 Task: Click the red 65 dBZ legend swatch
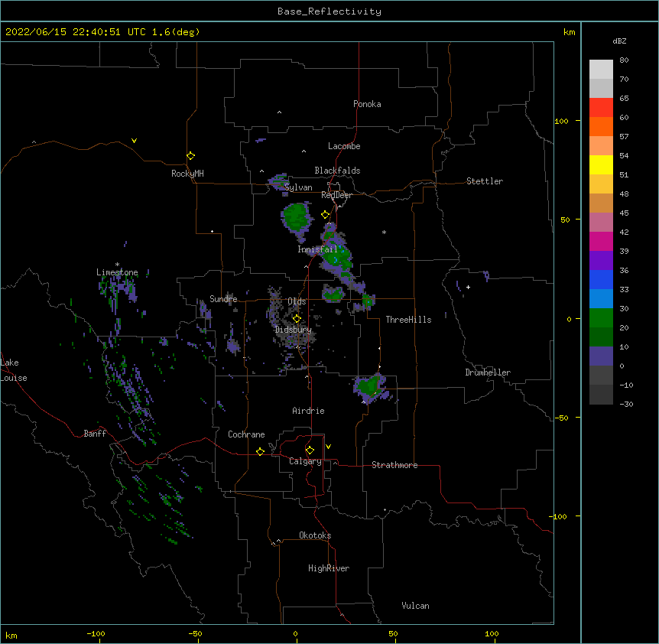(x=601, y=107)
